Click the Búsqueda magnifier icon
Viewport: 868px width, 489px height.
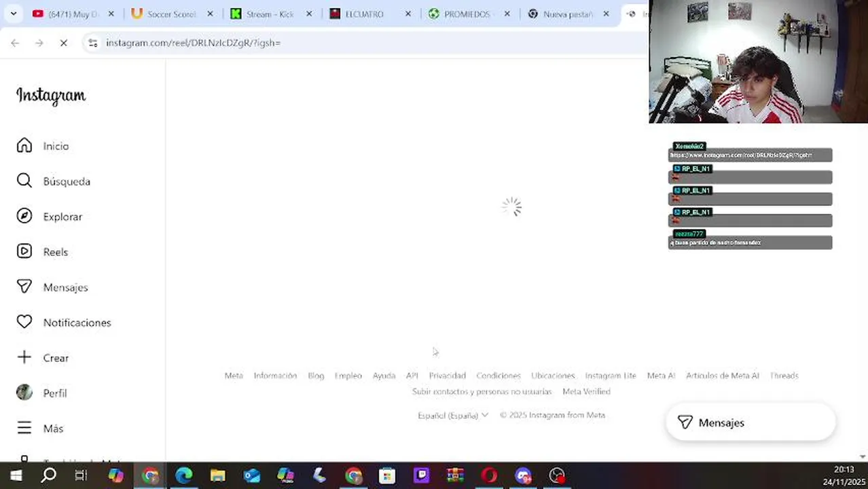(x=24, y=181)
